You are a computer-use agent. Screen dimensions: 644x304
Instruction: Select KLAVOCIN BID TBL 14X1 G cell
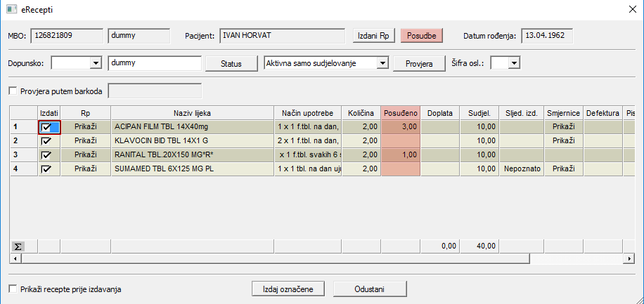pyautogui.click(x=192, y=141)
